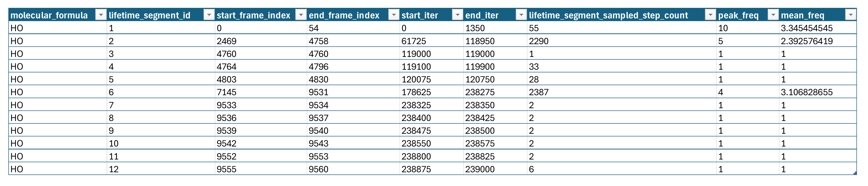The image size is (868, 186).
Task: Click end_iter value 119900
Action: pyautogui.click(x=480, y=66)
